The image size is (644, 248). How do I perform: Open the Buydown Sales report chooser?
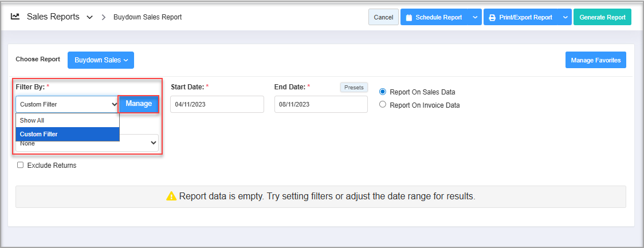[101, 60]
